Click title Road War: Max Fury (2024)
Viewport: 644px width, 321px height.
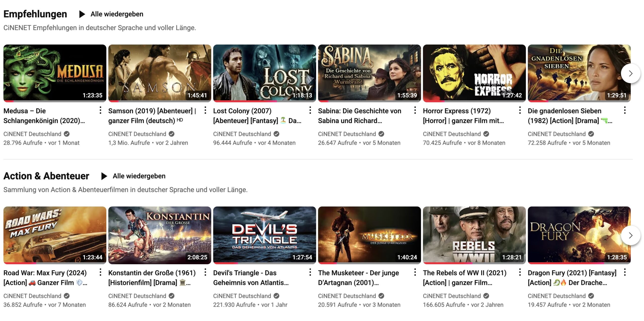[46, 278]
